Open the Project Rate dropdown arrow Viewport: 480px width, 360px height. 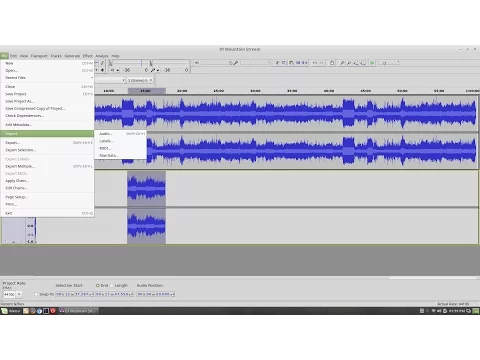(x=19, y=294)
